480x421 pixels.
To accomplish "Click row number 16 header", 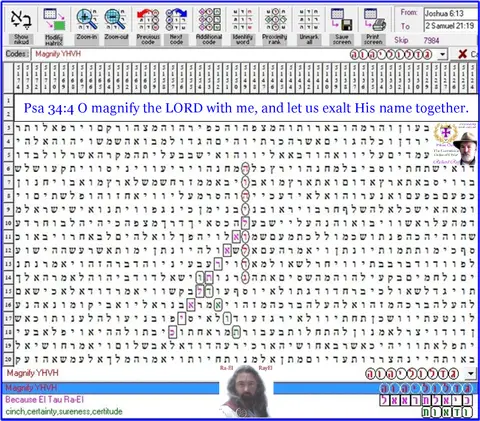I will click(x=9, y=305).
